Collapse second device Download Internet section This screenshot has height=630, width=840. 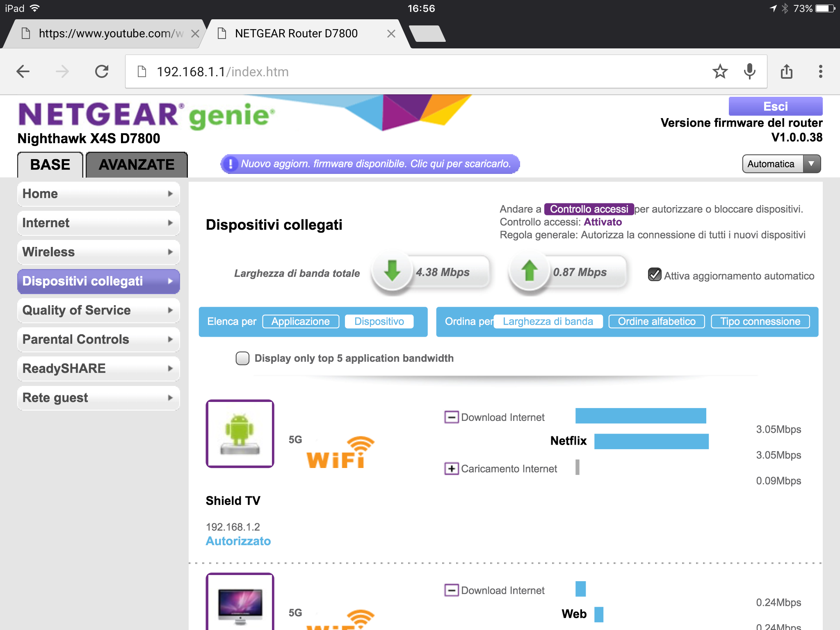coord(452,590)
